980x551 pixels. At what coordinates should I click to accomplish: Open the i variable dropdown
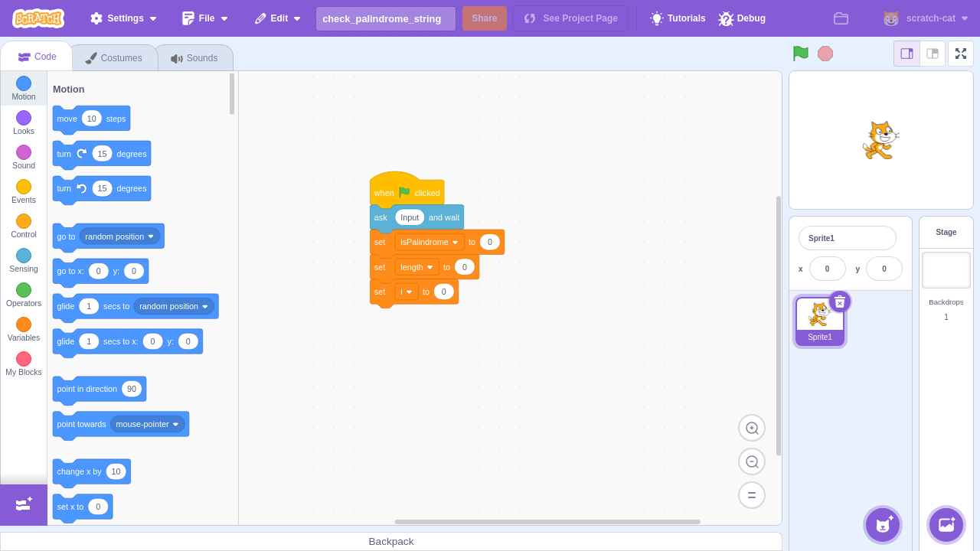[407, 292]
